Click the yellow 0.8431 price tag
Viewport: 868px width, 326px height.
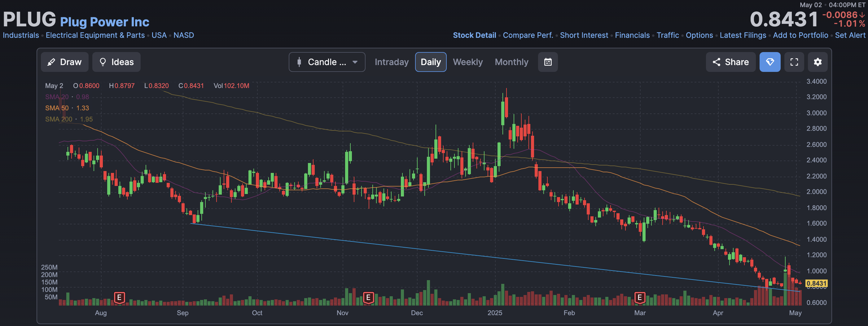(x=817, y=283)
